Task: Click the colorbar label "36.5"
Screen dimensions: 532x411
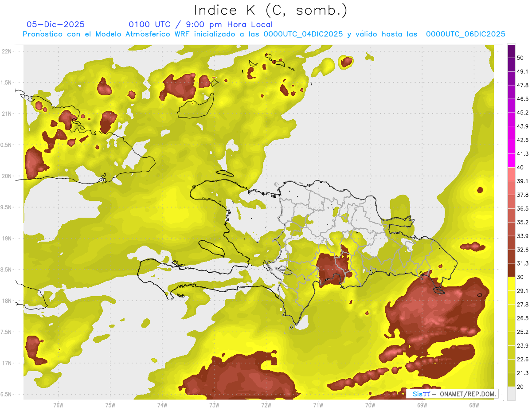Action: [523, 208]
